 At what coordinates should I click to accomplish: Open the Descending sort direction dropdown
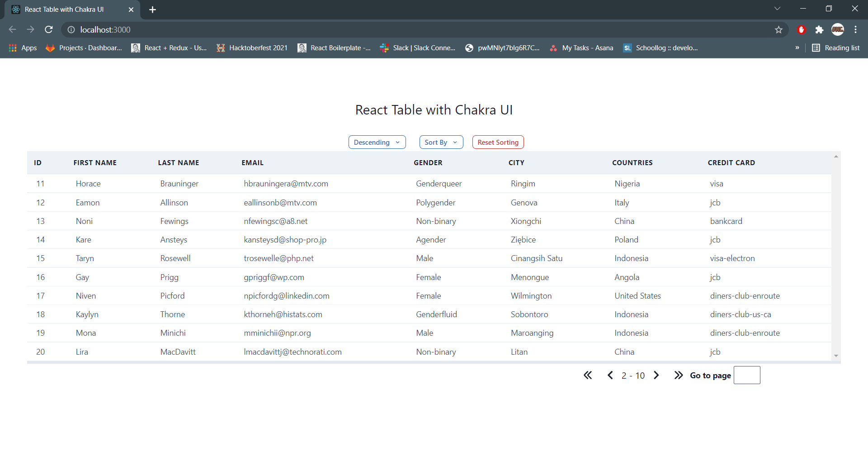tap(377, 142)
